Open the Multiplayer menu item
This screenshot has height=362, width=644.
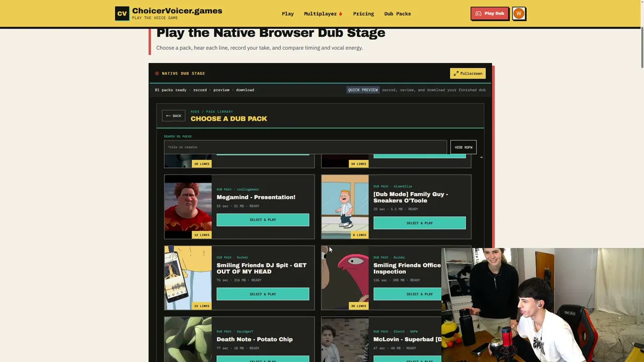point(323,14)
